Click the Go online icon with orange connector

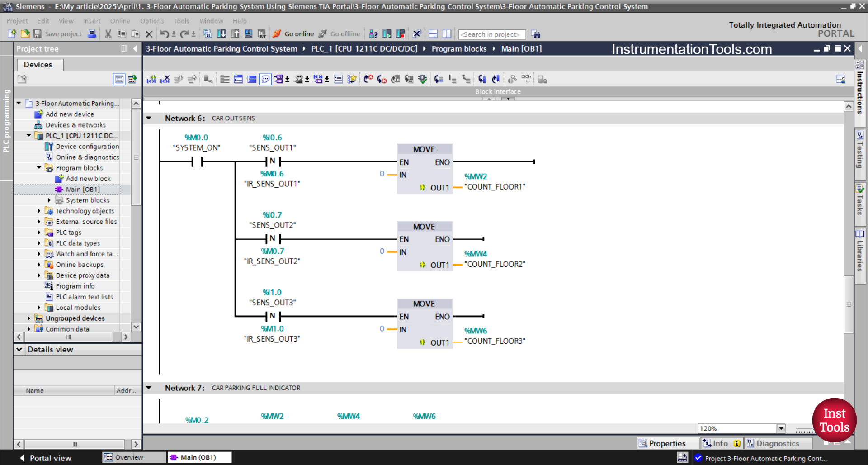click(277, 34)
